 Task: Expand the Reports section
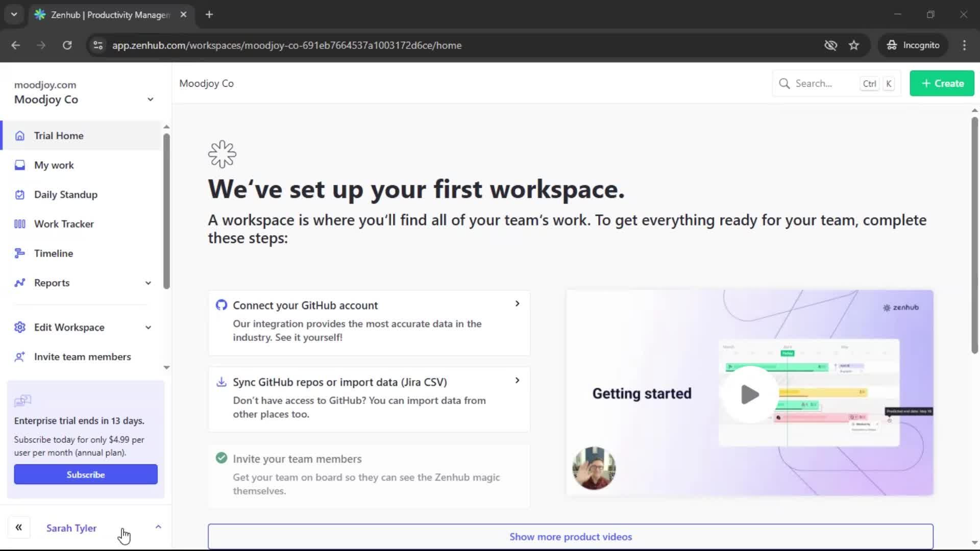coord(148,283)
